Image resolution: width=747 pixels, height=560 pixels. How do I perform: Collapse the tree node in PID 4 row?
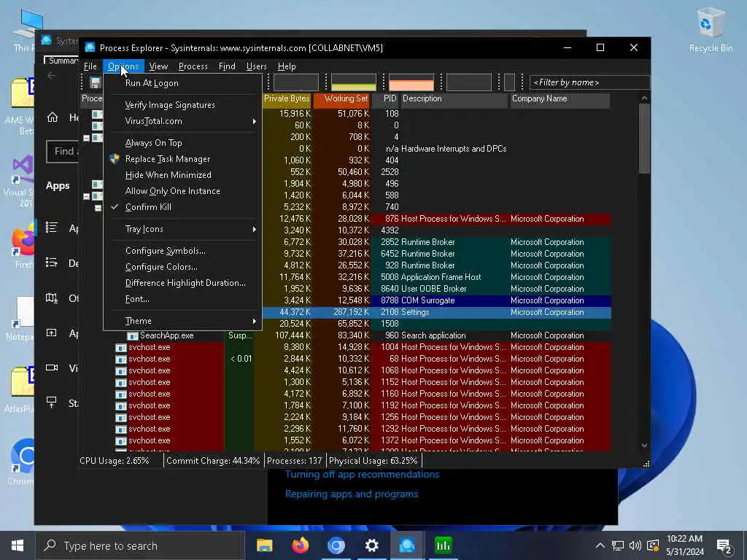[x=86, y=138]
